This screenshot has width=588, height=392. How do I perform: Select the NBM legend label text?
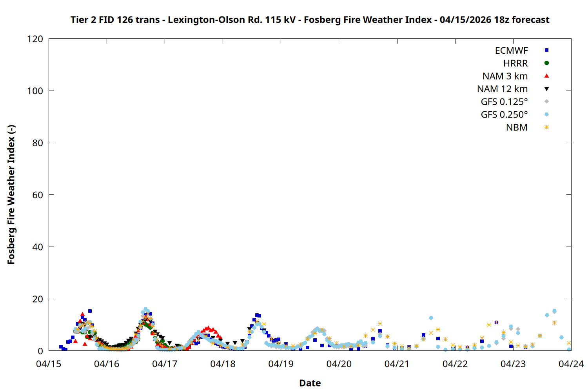517,128
